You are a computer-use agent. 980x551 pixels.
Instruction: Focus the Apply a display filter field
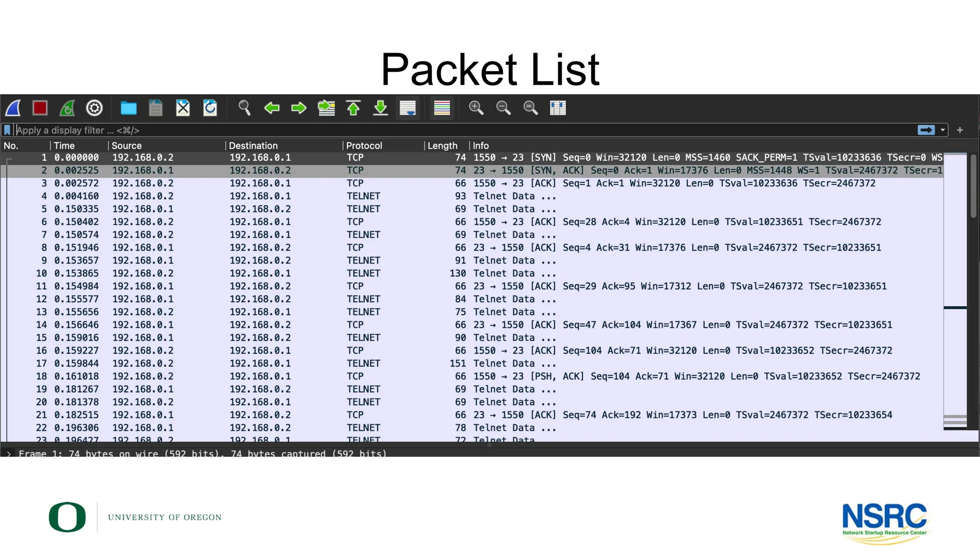coord(464,130)
